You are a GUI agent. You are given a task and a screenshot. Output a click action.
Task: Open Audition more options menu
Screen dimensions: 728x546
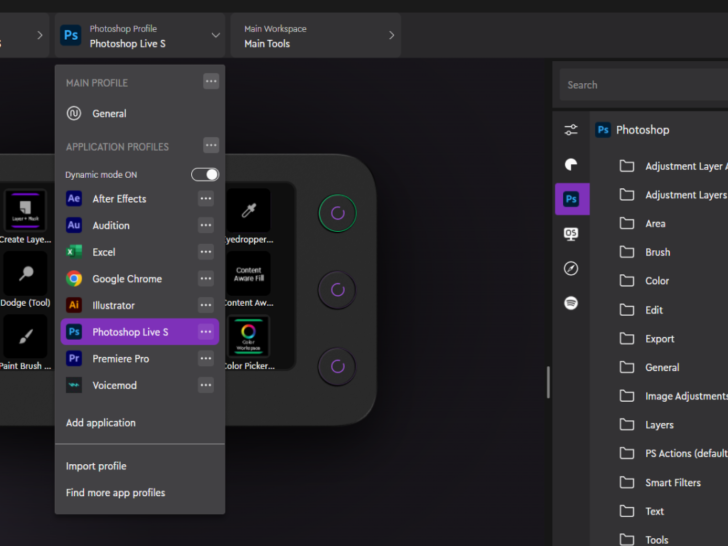(x=206, y=225)
